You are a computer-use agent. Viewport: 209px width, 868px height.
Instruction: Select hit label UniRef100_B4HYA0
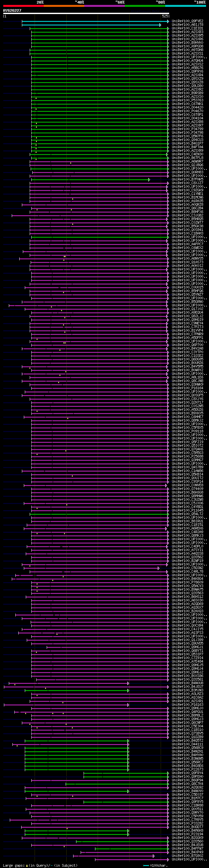(187, 755)
